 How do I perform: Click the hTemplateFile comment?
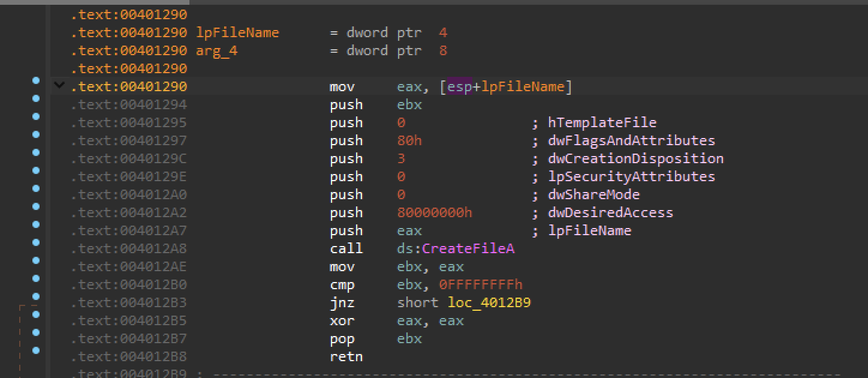pos(602,122)
